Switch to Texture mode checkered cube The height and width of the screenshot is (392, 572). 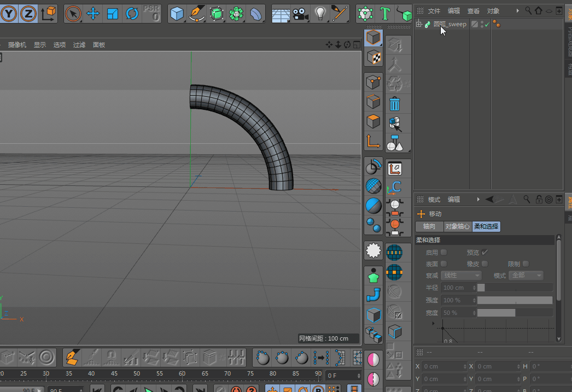click(373, 57)
